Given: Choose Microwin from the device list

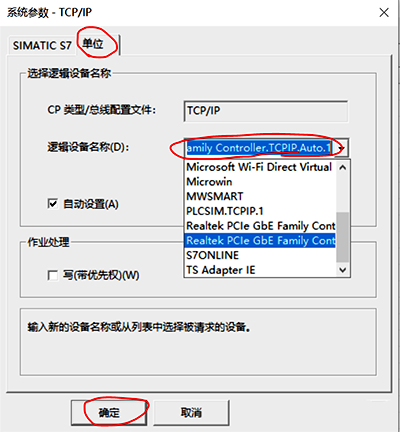Looking at the screenshot, I should [260, 182].
